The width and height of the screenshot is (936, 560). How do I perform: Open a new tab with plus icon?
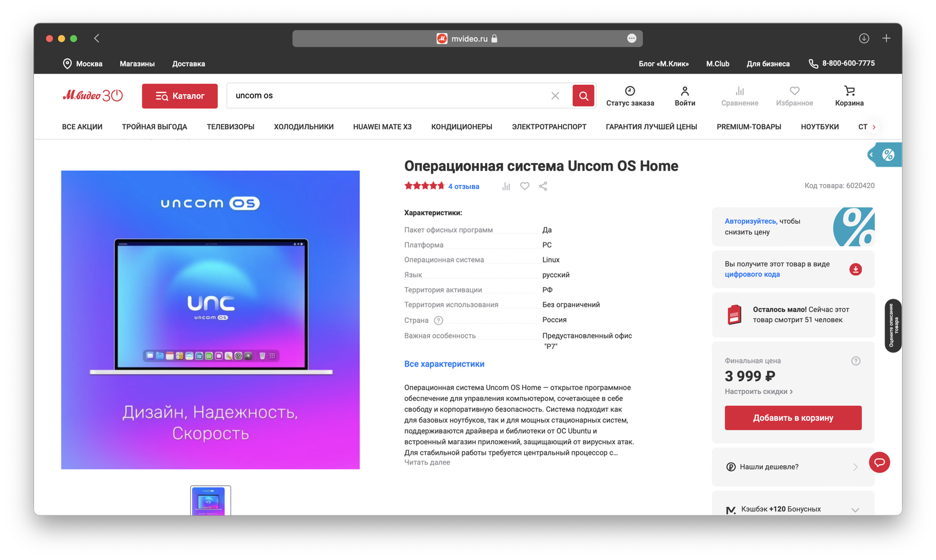coord(886,39)
